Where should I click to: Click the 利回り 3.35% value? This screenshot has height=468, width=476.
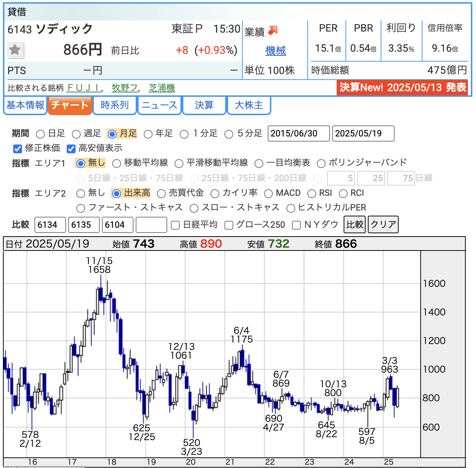pos(401,48)
